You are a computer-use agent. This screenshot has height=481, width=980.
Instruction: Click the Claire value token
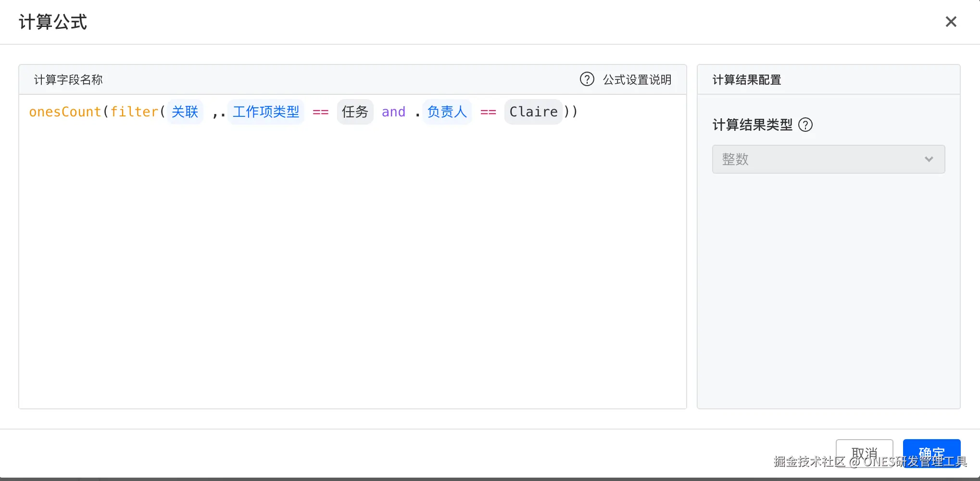(533, 112)
